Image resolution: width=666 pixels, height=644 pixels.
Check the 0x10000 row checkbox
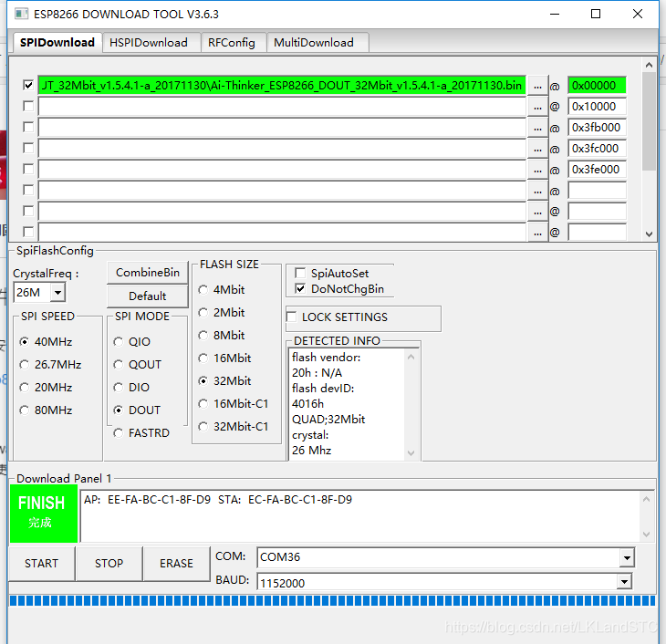pos(28,106)
